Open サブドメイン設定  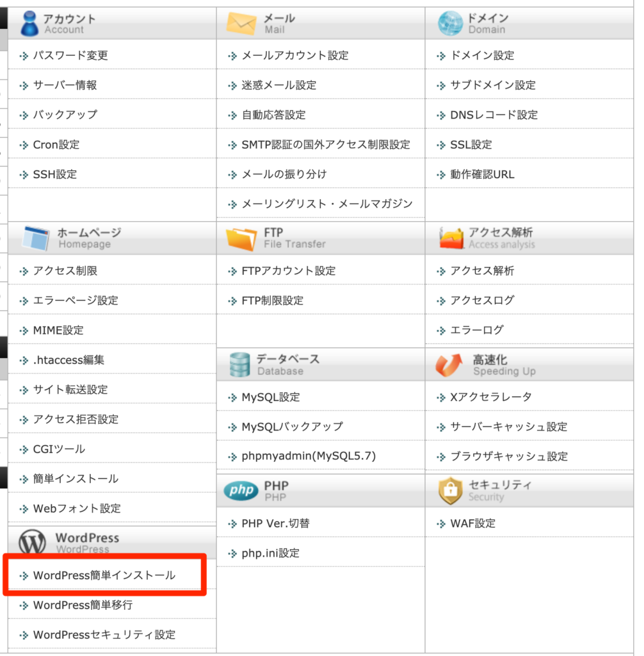pos(493,85)
